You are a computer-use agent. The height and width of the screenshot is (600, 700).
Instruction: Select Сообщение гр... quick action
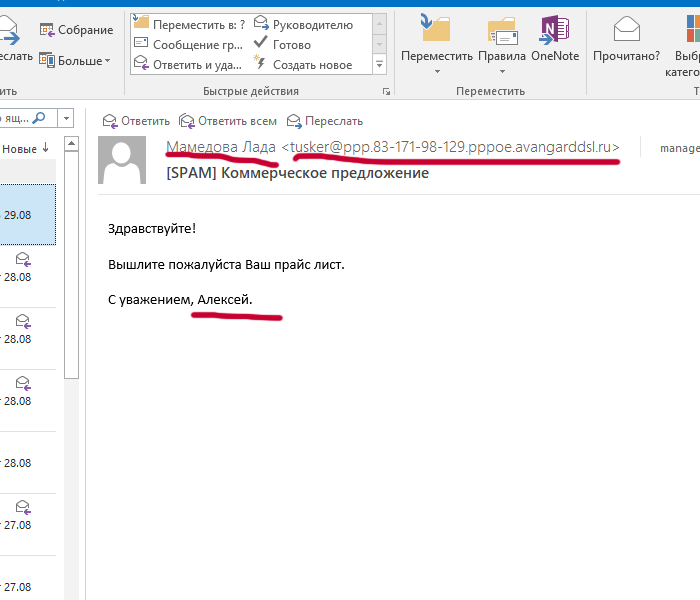click(188, 44)
